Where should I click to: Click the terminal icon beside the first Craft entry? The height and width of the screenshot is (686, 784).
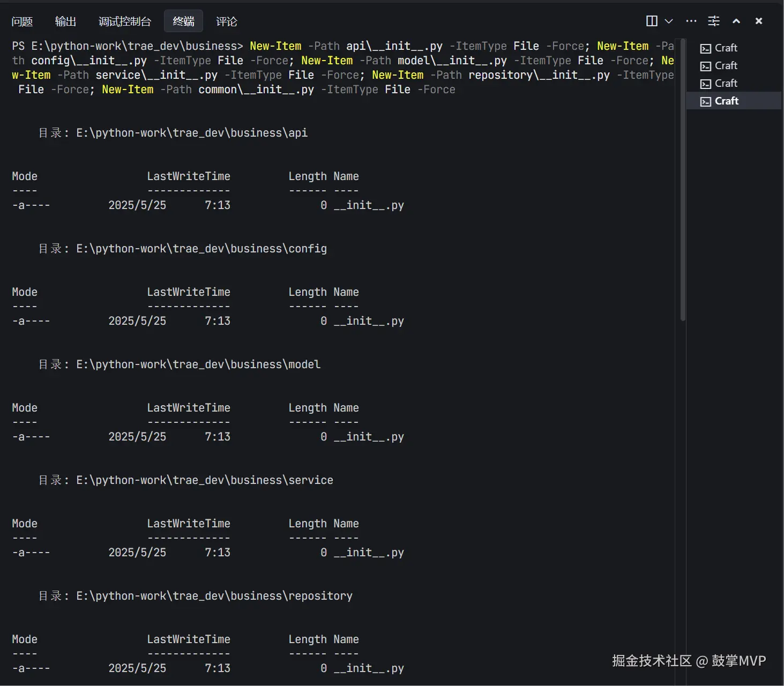pyautogui.click(x=706, y=48)
